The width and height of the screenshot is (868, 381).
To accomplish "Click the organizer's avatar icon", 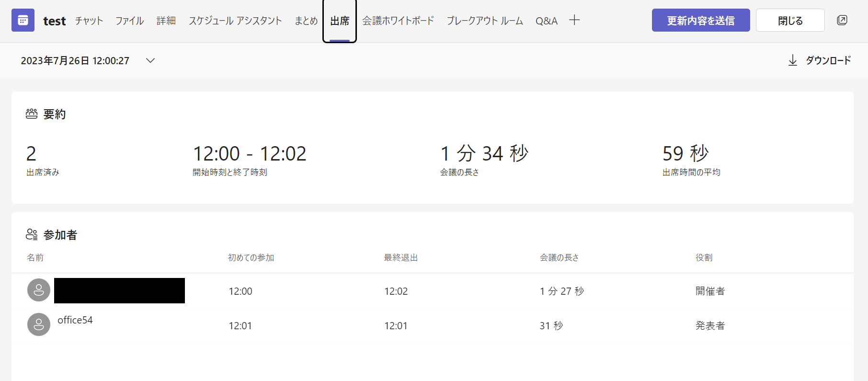I will 39,290.
